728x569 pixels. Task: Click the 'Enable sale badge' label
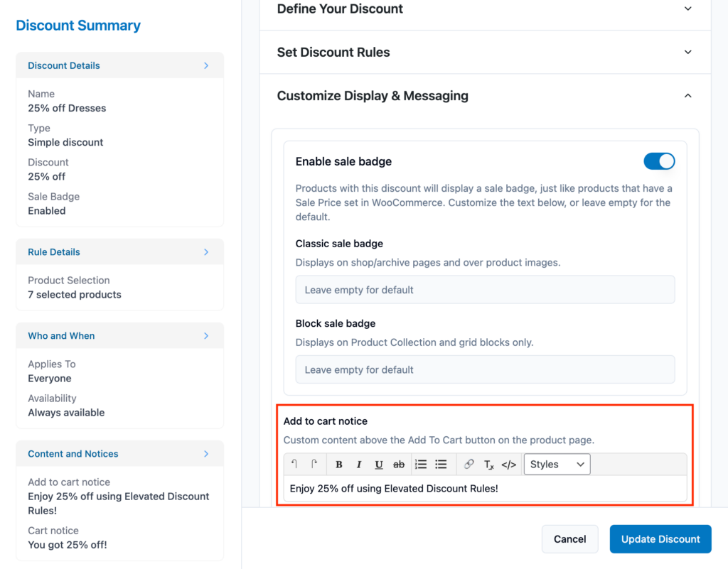(343, 161)
